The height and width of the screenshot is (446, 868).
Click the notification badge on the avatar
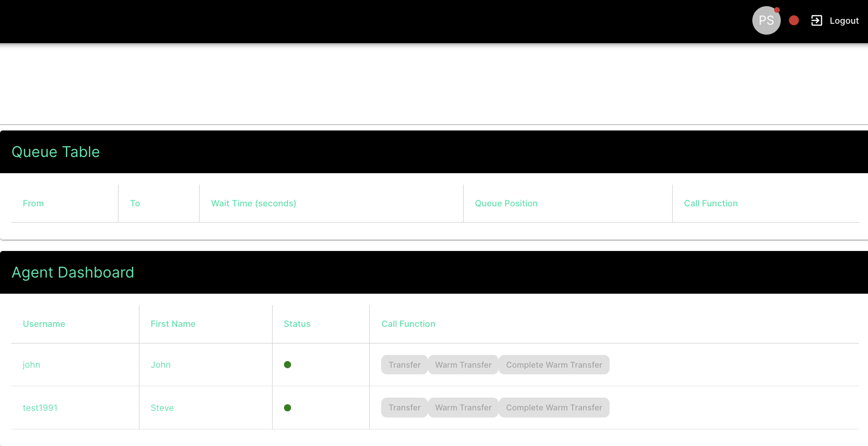(x=777, y=9)
